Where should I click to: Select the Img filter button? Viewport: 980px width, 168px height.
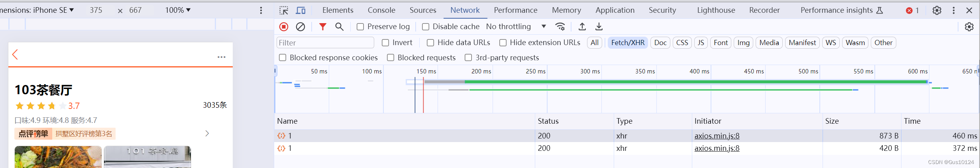click(x=743, y=43)
